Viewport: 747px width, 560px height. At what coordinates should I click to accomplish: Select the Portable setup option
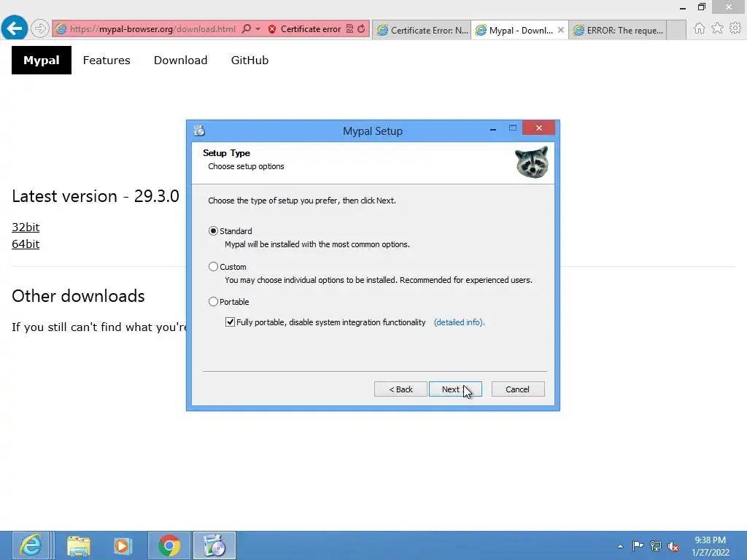[x=229, y=302]
